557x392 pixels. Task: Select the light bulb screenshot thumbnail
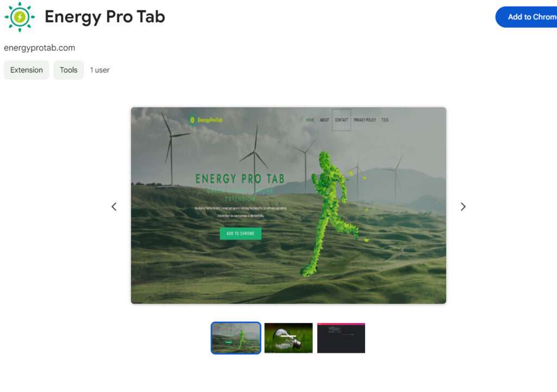point(288,338)
